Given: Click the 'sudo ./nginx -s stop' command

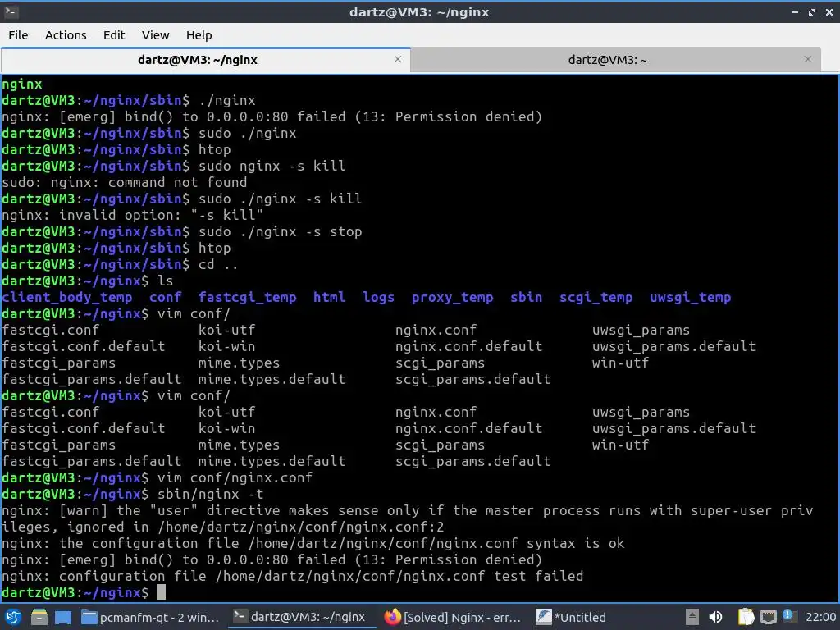Looking at the screenshot, I should (x=281, y=231).
